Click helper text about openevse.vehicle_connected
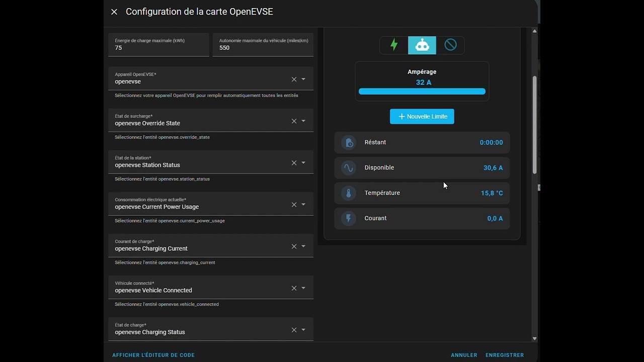 point(167,304)
